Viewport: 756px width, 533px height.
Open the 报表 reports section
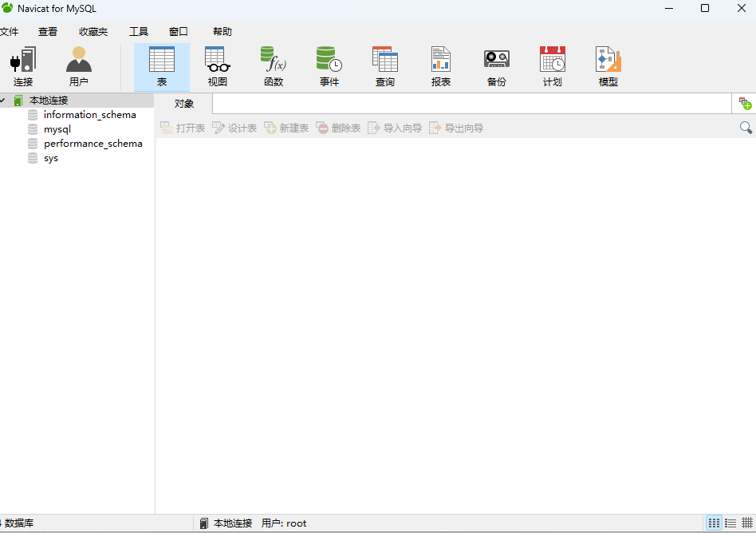(441, 66)
